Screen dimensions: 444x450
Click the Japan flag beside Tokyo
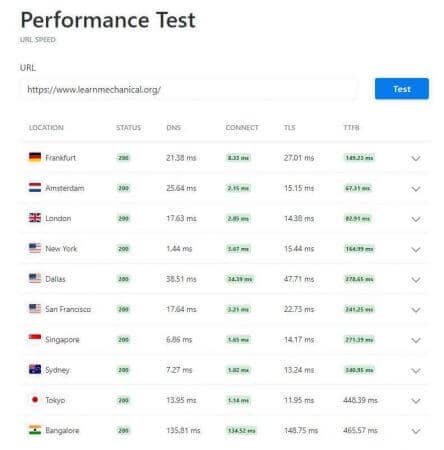click(x=35, y=399)
